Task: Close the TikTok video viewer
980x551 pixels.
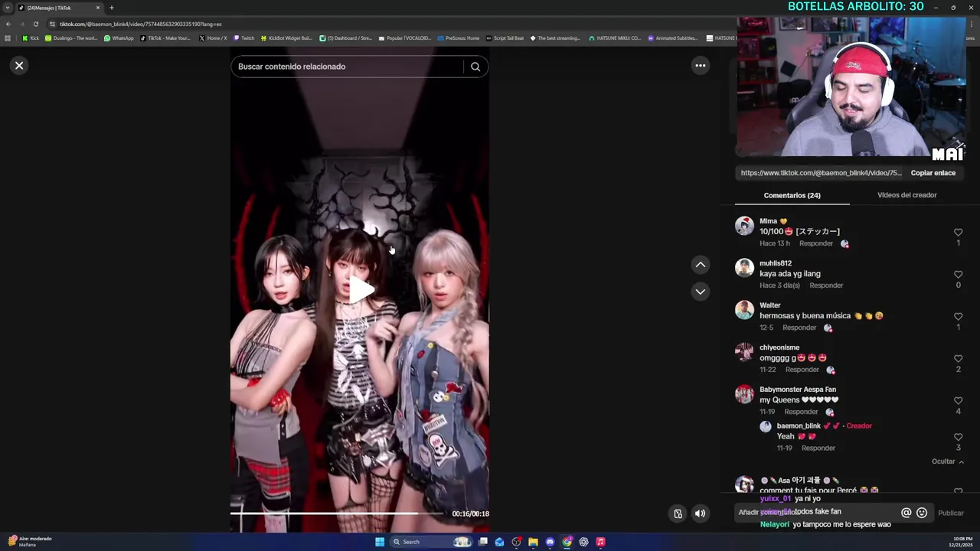Action: tap(19, 65)
